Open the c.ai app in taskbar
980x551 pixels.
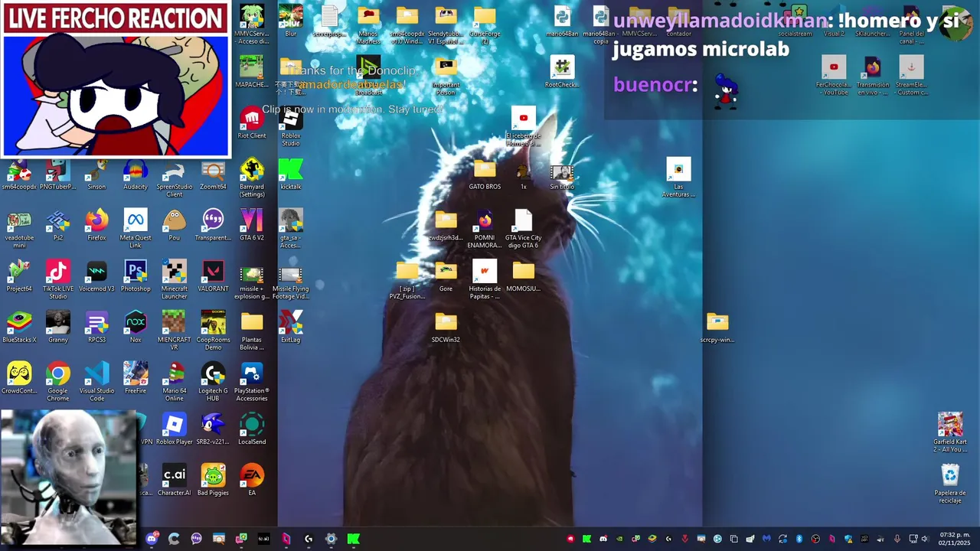(263, 539)
